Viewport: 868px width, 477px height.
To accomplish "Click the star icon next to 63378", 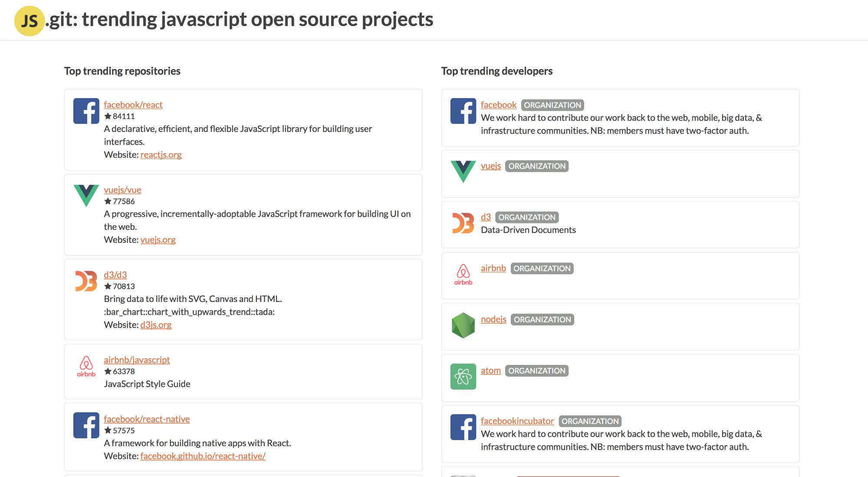I will [x=108, y=371].
